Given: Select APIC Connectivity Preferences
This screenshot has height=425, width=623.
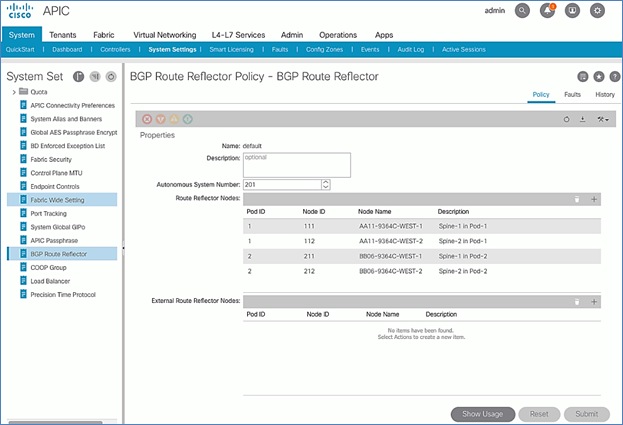Looking at the screenshot, I should pyautogui.click(x=72, y=105).
